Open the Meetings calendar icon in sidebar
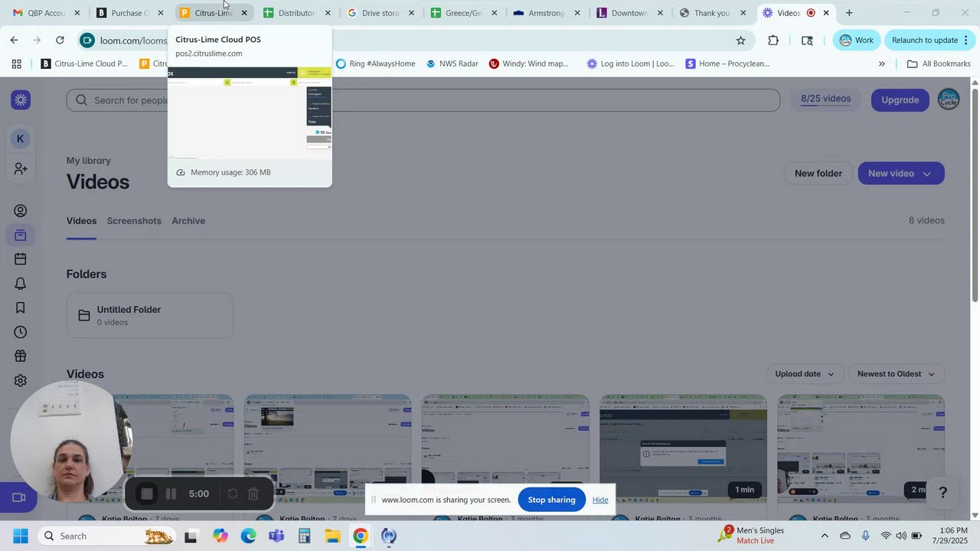Viewport: 980px width, 551px height. click(x=21, y=259)
